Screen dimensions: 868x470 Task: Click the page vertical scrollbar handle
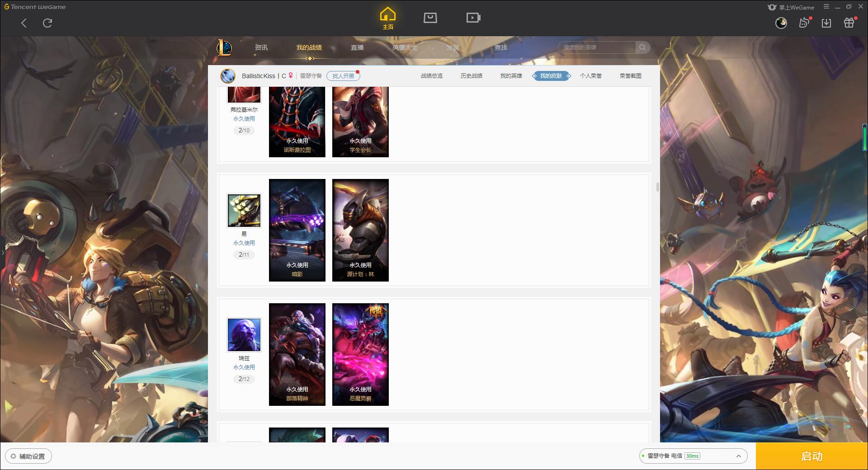coord(657,187)
